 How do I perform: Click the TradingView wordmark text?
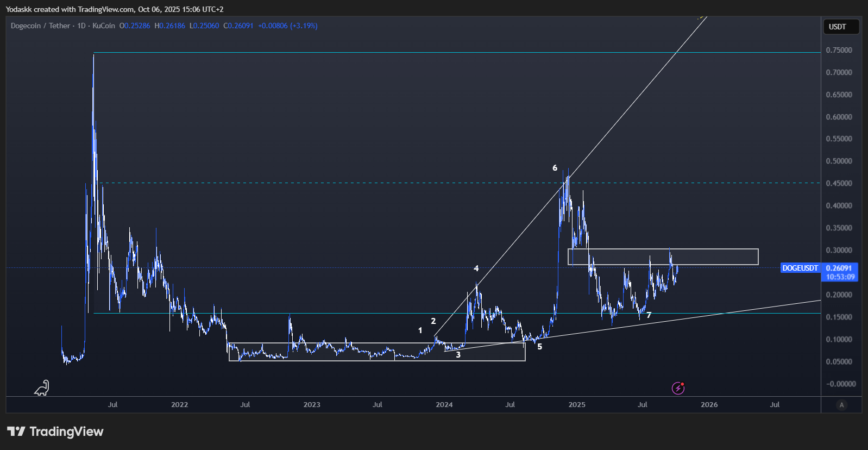[x=66, y=432]
